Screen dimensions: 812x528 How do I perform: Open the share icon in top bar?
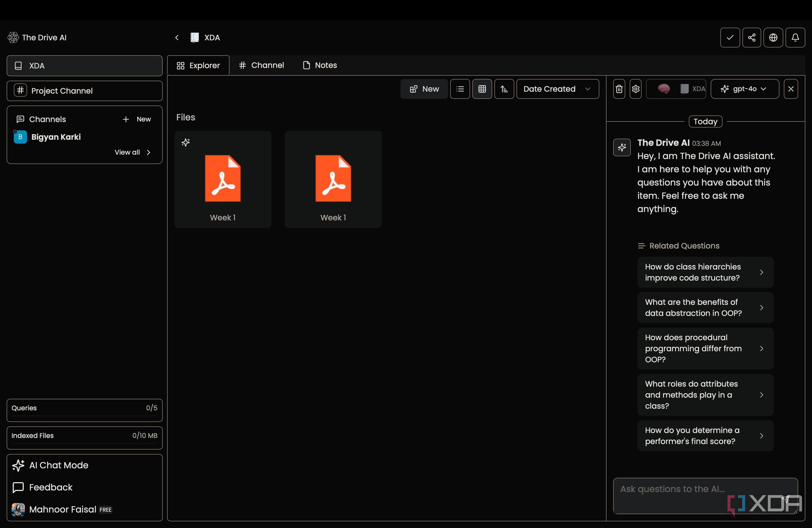point(752,38)
